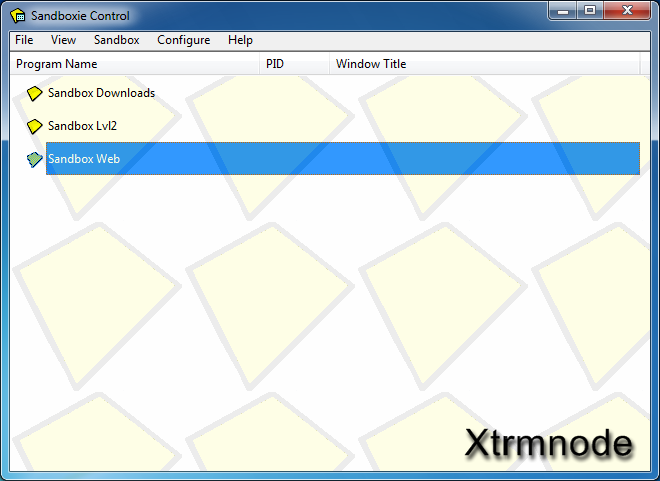The width and height of the screenshot is (660, 481).
Task: Minimize the Sandboxie Control window
Action: 562,10
